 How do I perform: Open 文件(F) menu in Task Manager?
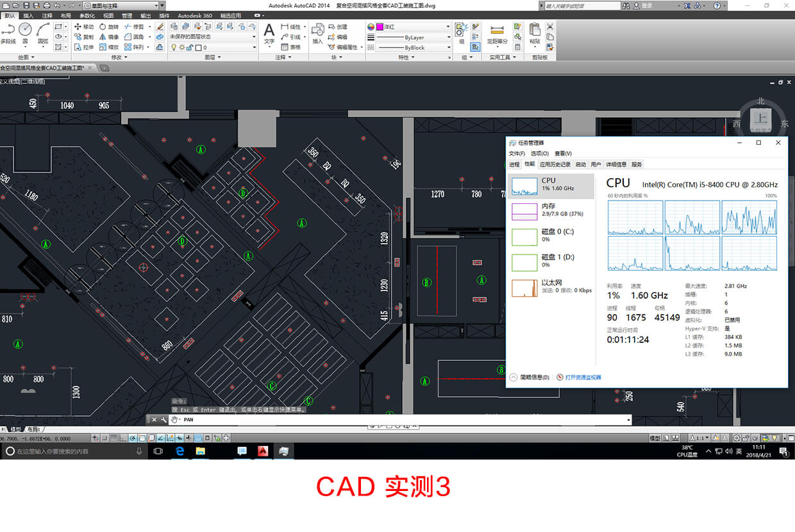click(x=517, y=153)
